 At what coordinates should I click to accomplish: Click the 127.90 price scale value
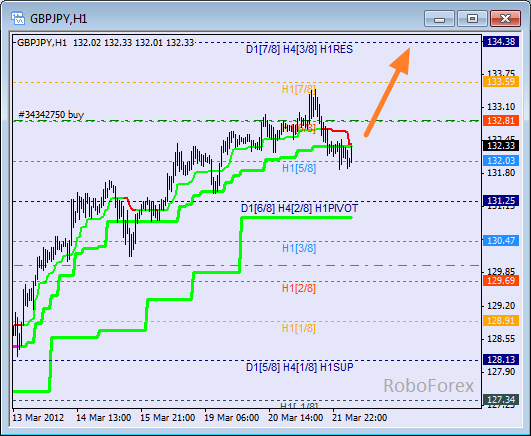pos(501,372)
